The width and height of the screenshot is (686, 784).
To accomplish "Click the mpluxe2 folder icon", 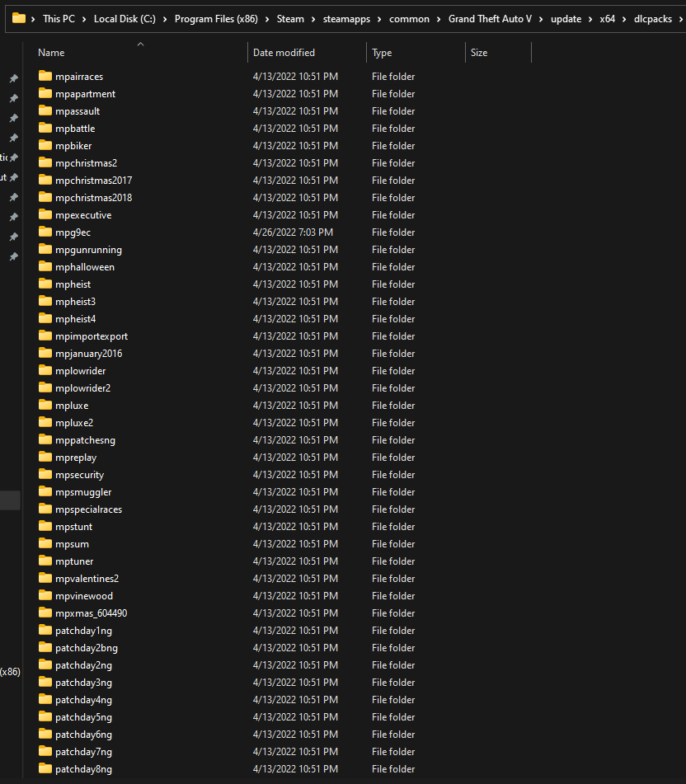I will (x=45, y=422).
